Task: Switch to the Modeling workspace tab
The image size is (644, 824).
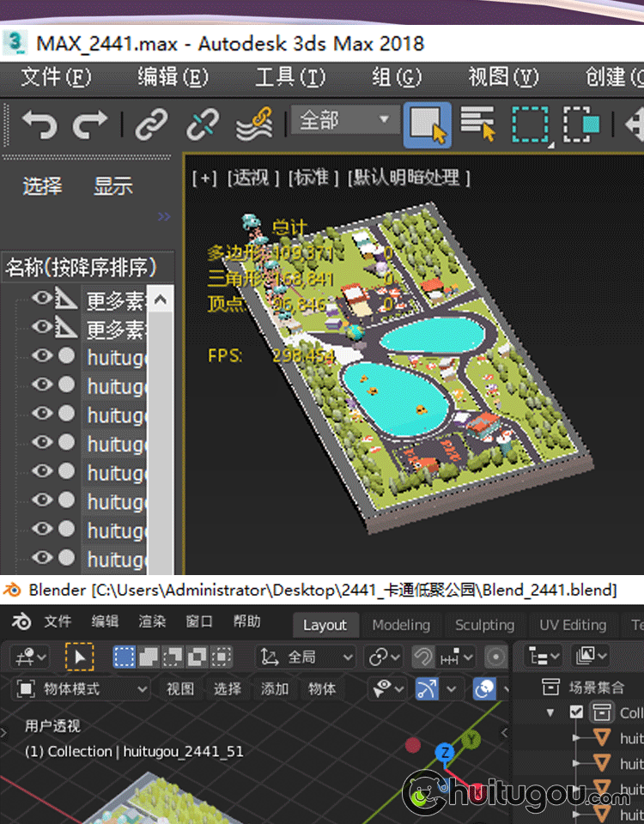Action: 401,625
